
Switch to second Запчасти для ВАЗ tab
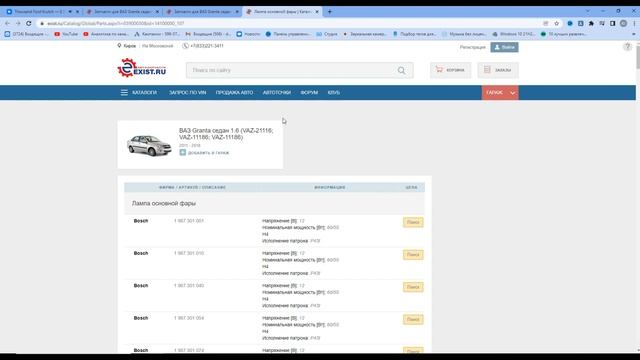coord(122,11)
